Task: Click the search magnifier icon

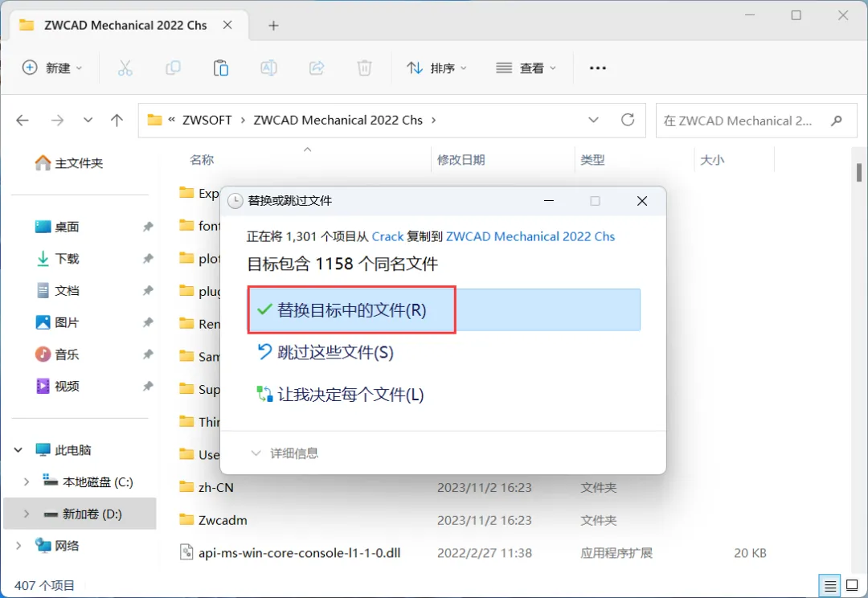Action: [x=837, y=120]
